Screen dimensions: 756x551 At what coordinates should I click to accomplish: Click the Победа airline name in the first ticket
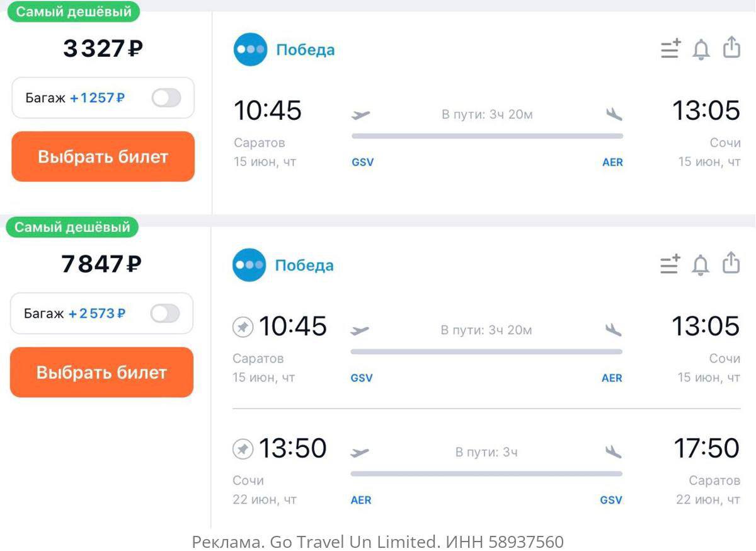pyautogui.click(x=306, y=50)
